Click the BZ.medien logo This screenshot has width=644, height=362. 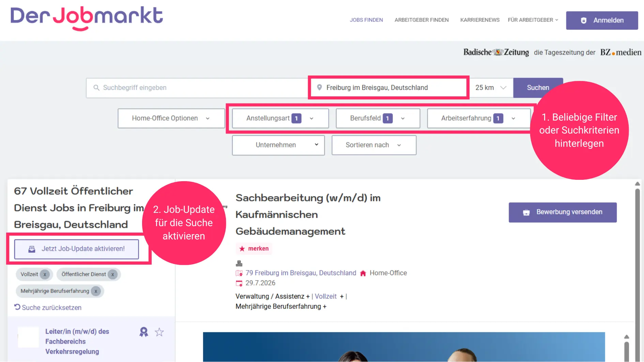coord(620,52)
